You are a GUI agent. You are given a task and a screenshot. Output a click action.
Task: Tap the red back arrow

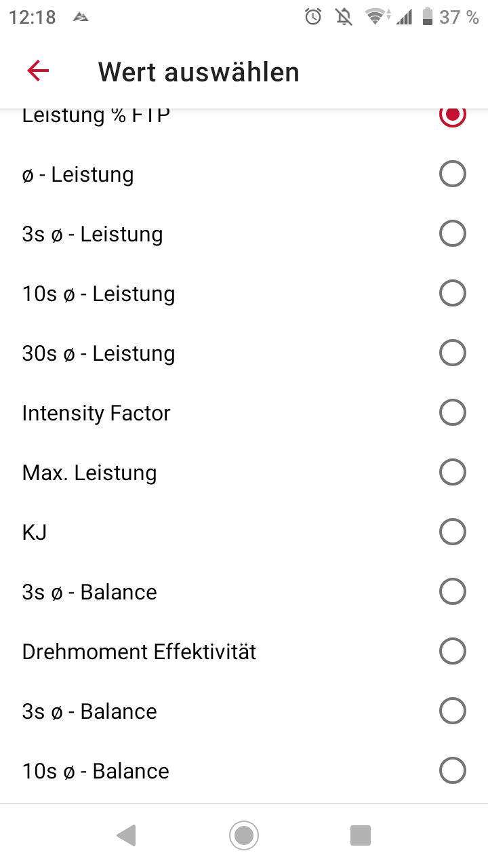pos(38,71)
